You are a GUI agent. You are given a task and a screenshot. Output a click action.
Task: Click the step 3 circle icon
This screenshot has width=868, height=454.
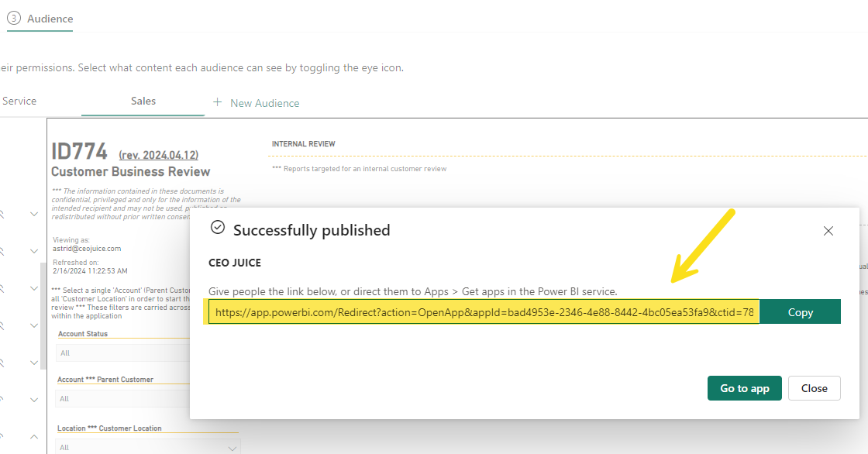14,19
